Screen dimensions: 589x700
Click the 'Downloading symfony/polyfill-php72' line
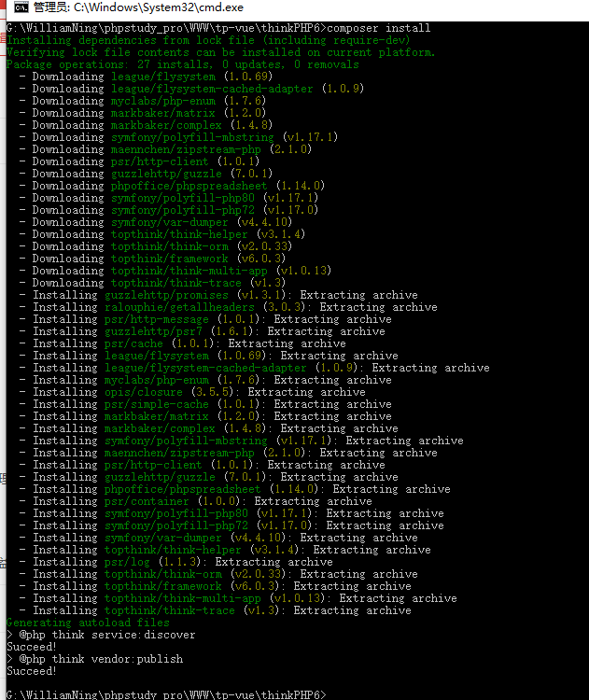168,210
